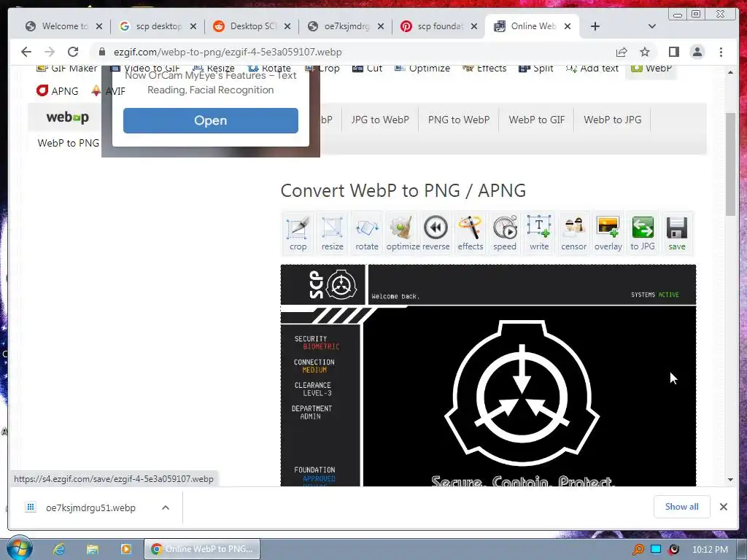The width and height of the screenshot is (747, 560).
Task: Expand options for oe7ksjmdrgu51.webp download
Action: click(166, 507)
